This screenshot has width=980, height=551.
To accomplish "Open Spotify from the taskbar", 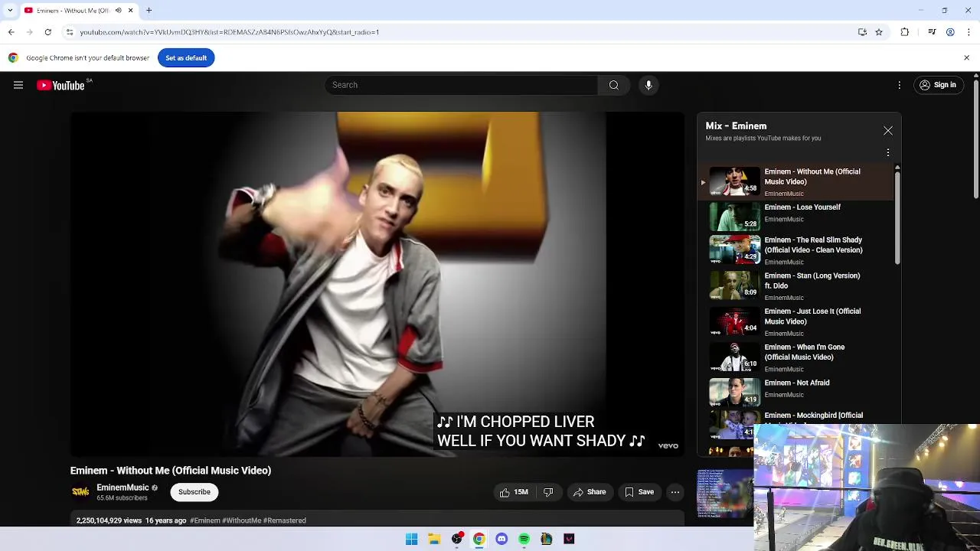I will [x=524, y=539].
